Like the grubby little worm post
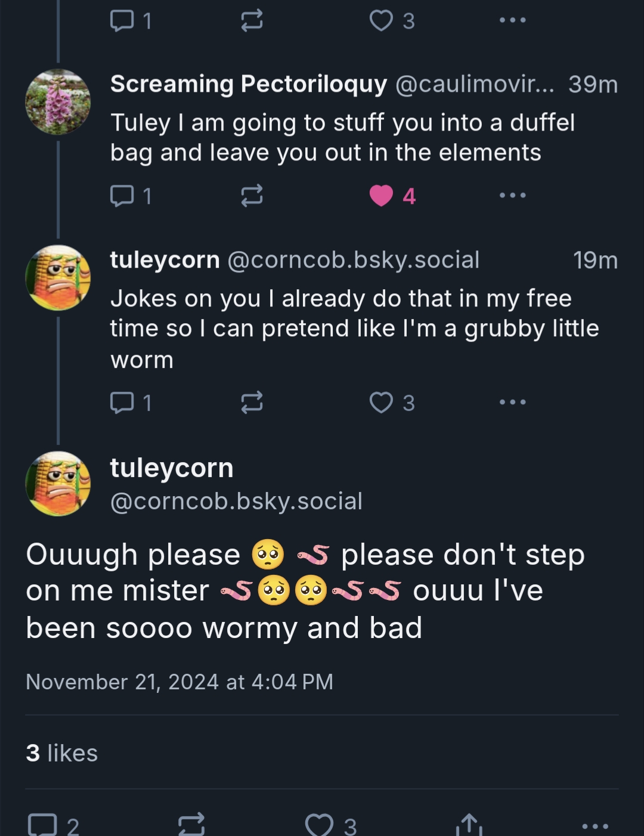The image size is (644, 836). (382, 402)
